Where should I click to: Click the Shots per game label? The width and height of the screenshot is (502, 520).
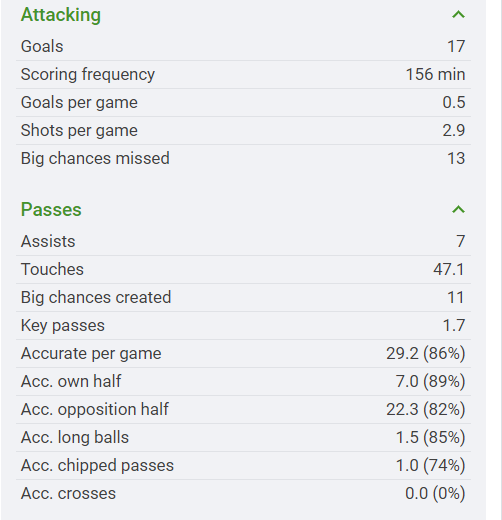[79, 130]
